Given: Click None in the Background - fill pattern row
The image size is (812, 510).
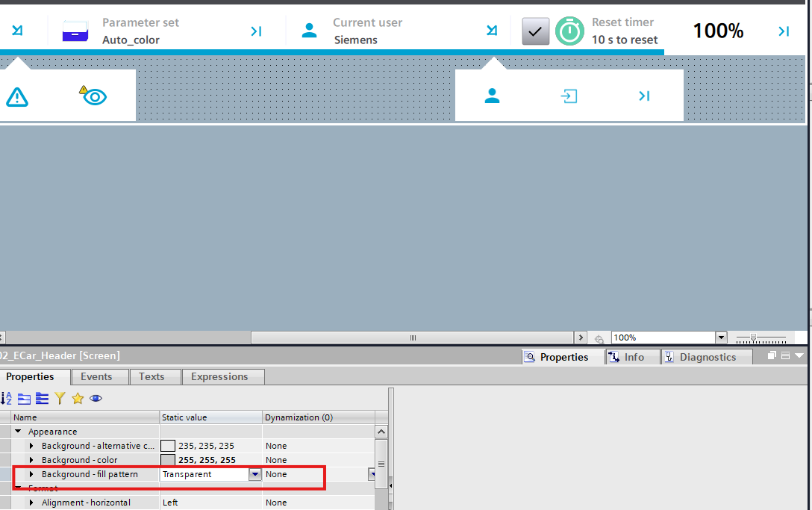Looking at the screenshot, I should point(276,474).
